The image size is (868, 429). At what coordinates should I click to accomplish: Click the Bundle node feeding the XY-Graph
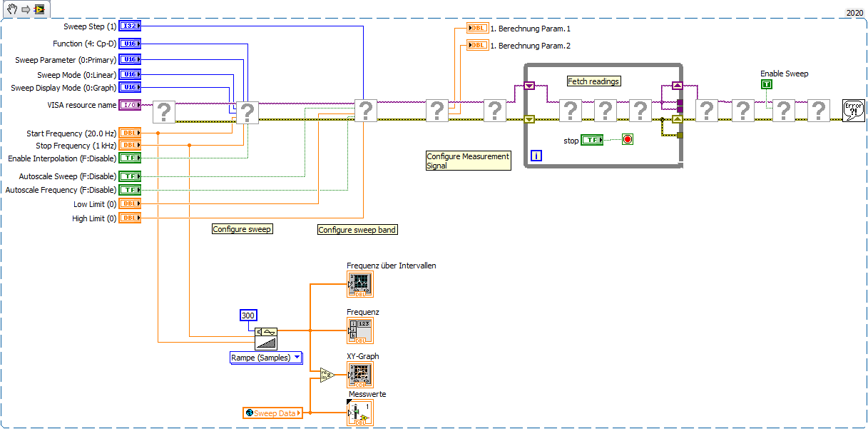pyautogui.click(x=326, y=375)
